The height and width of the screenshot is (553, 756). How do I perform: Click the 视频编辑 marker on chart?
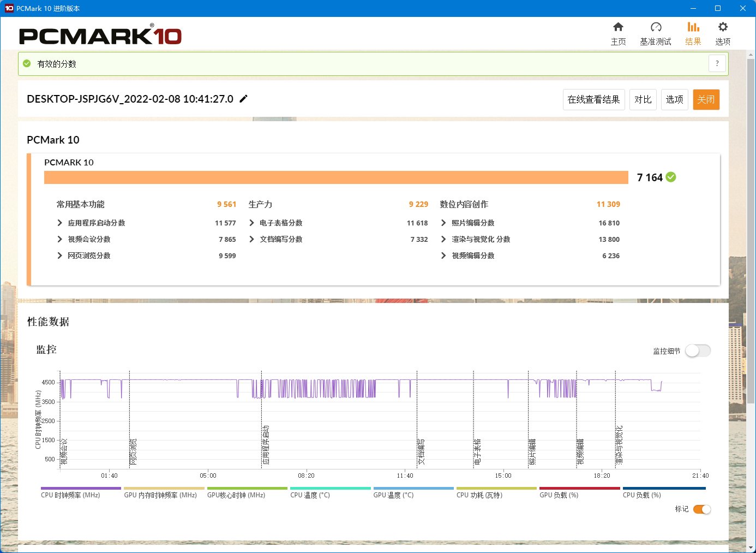(x=580, y=451)
